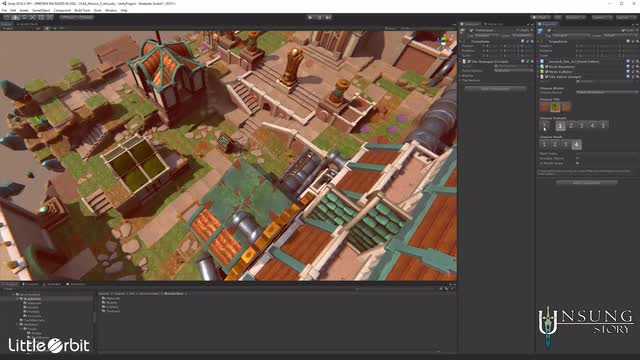This screenshot has width=640, height=360.
Task: Open gear menu of Tile Editor component
Action: click(x=637, y=77)
